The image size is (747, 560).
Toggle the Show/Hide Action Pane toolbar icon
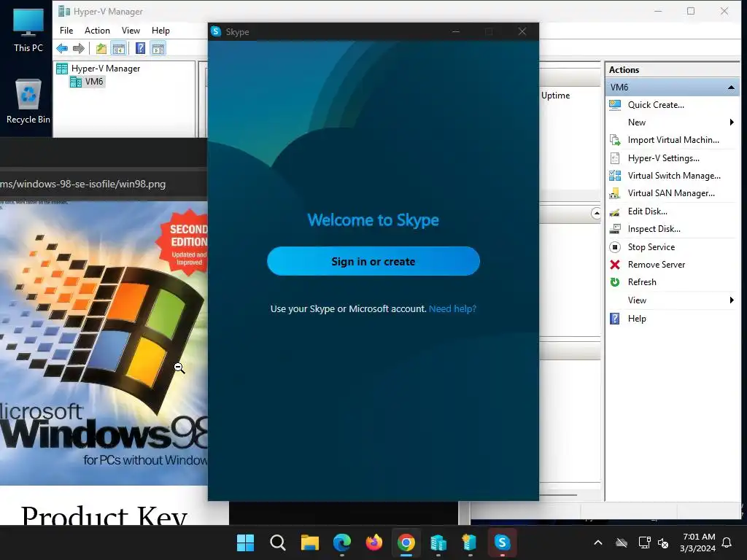(x=158, y=48)
